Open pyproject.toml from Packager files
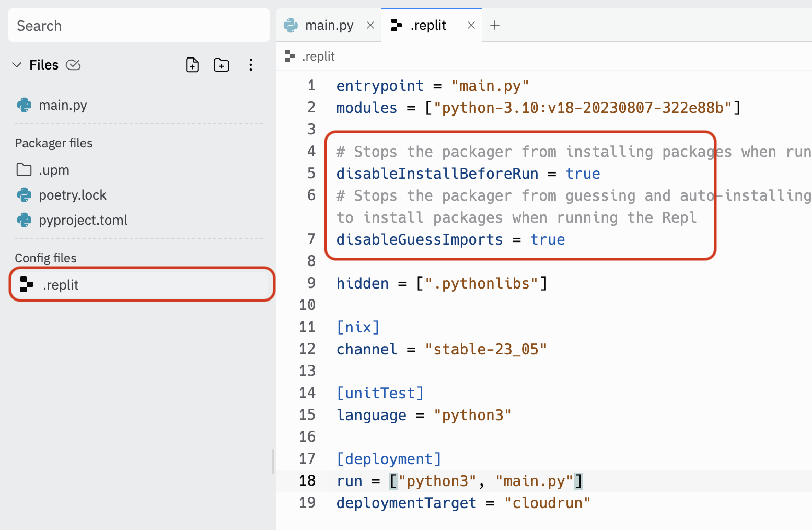 83,220
